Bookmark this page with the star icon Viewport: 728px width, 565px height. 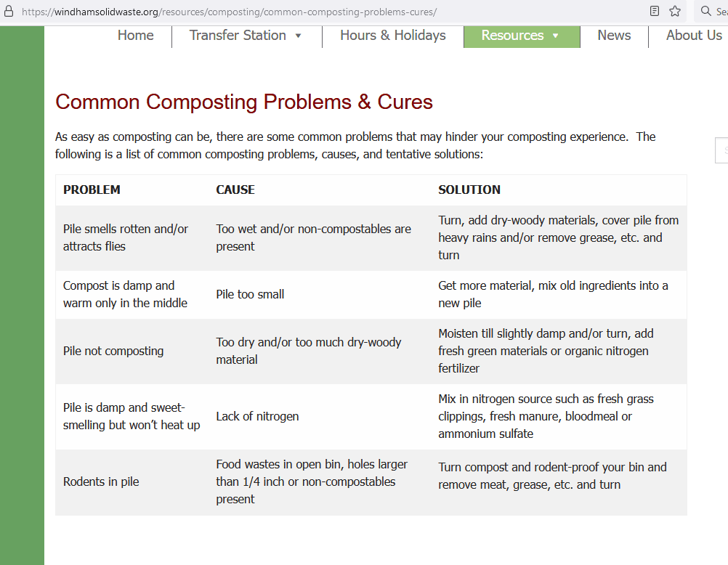pos(675,12)
